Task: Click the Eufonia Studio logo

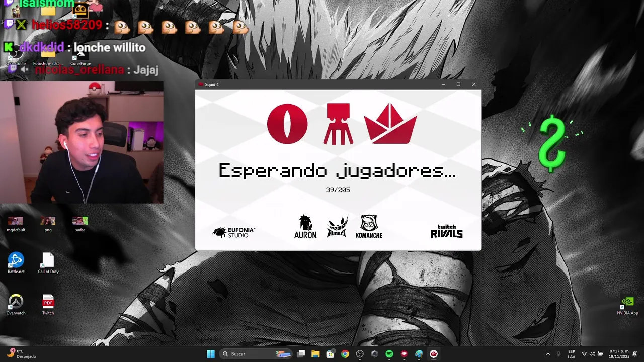Action: (234, 232)
